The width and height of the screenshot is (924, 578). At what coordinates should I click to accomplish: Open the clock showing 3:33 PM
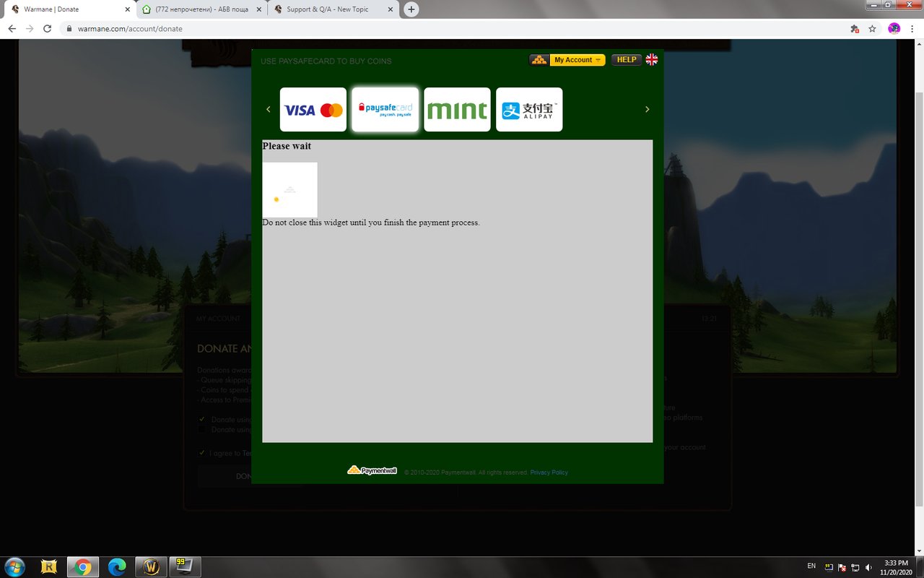(895, 567)
